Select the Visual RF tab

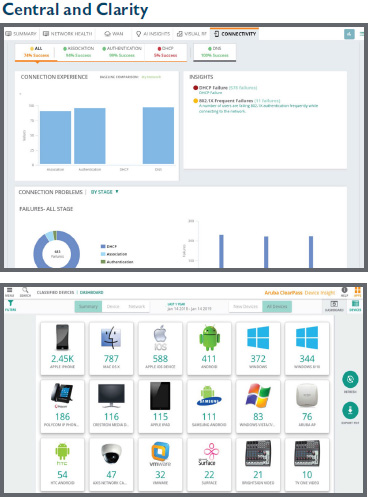(x=192, y=34)
